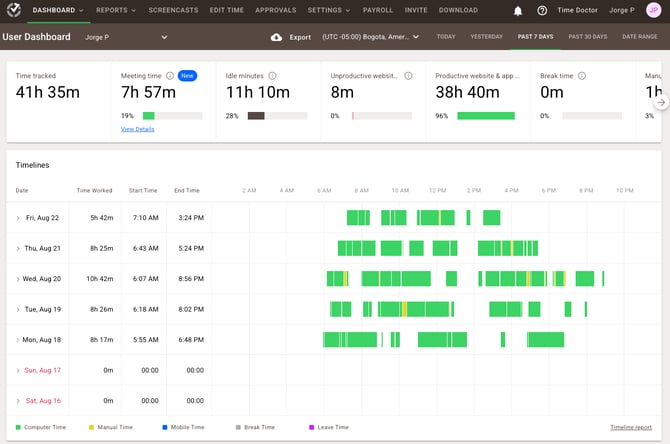Show info for Meeting time
670x444 pixels.
tap(170, 76)
